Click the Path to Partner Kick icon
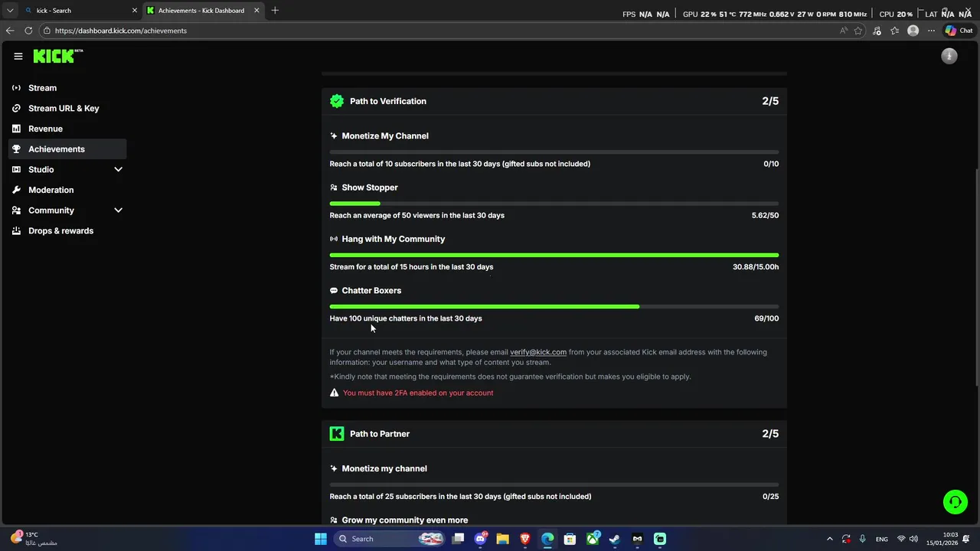This screenshot has height=551, width=980. (337, 434)
